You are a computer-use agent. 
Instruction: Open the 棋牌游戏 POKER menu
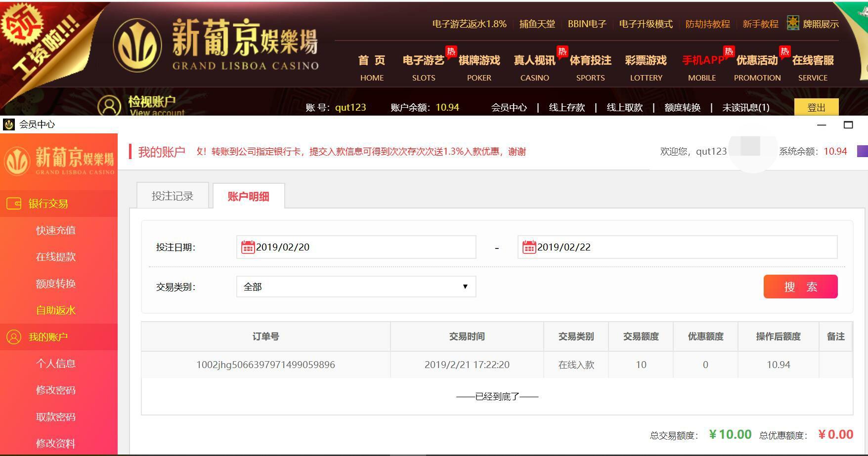coord(479,68)
